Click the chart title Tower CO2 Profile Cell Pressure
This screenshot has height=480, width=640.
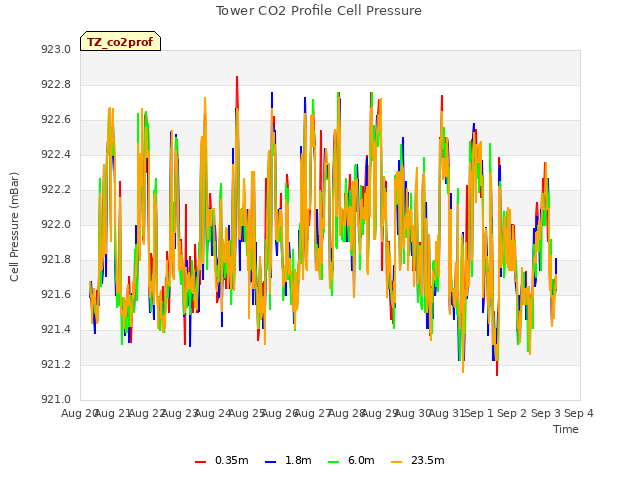318,11
